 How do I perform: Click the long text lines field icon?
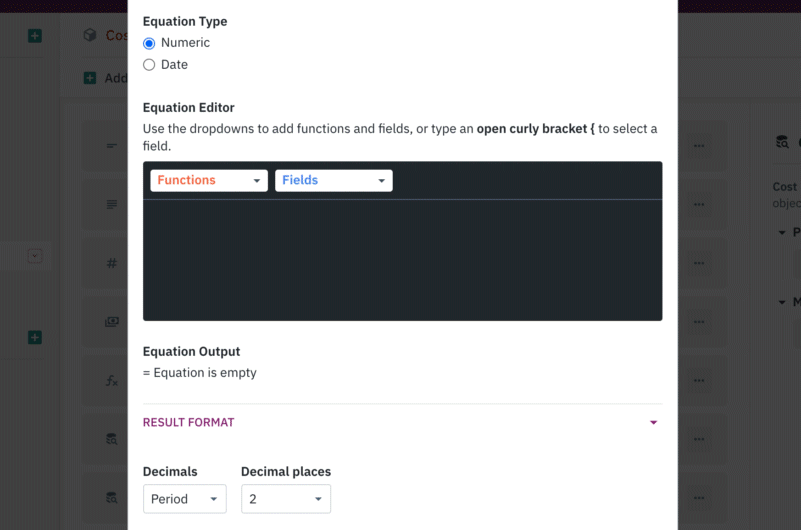click(x=112, y=205)
